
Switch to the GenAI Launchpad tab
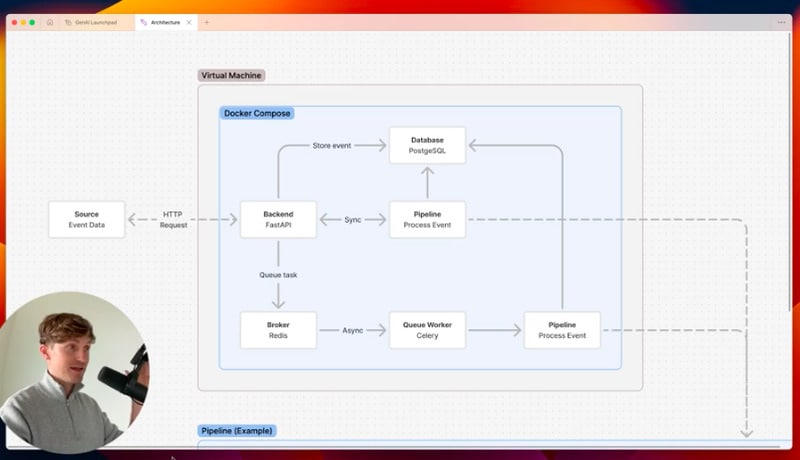(x=98, y=22)
